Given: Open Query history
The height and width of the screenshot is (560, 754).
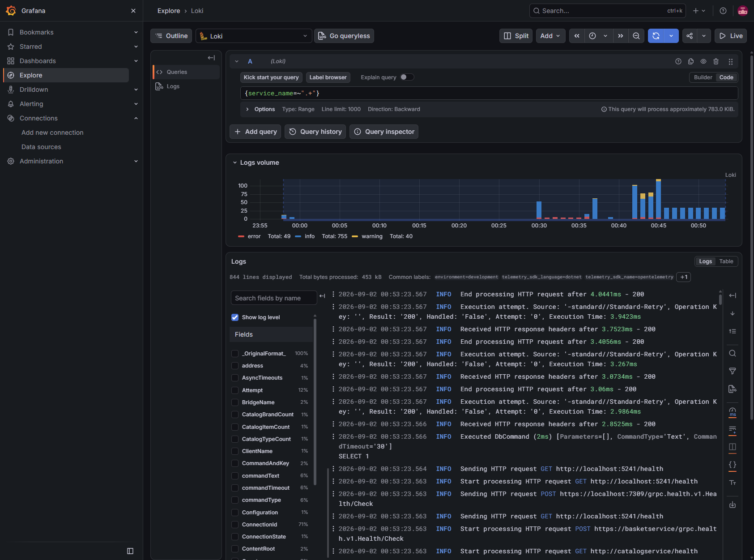Looking at the screenshot, I should pyautogui.click(x=315, y=132).
